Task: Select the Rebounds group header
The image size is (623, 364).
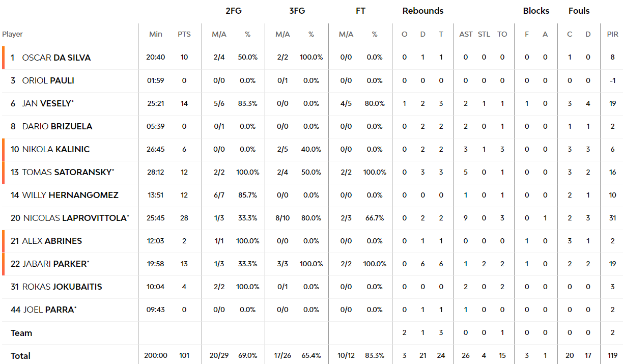Action: click(x=423, y=11)
